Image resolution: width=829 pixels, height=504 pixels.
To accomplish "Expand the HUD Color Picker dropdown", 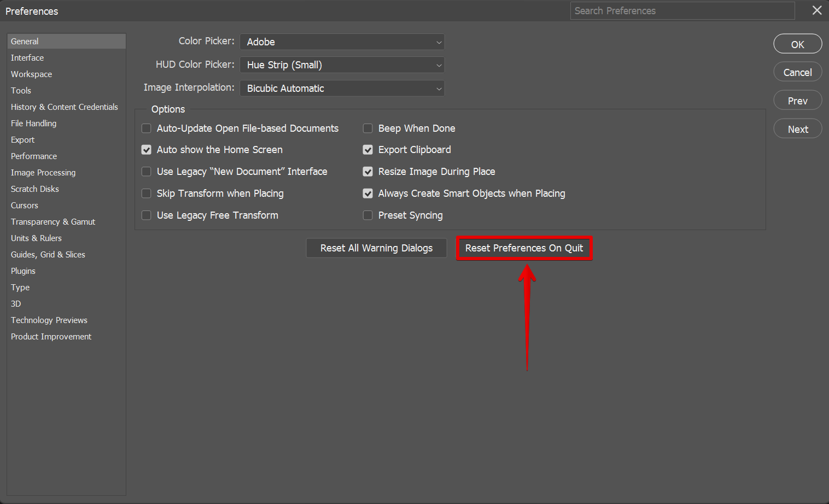I will tap(342, 65).
